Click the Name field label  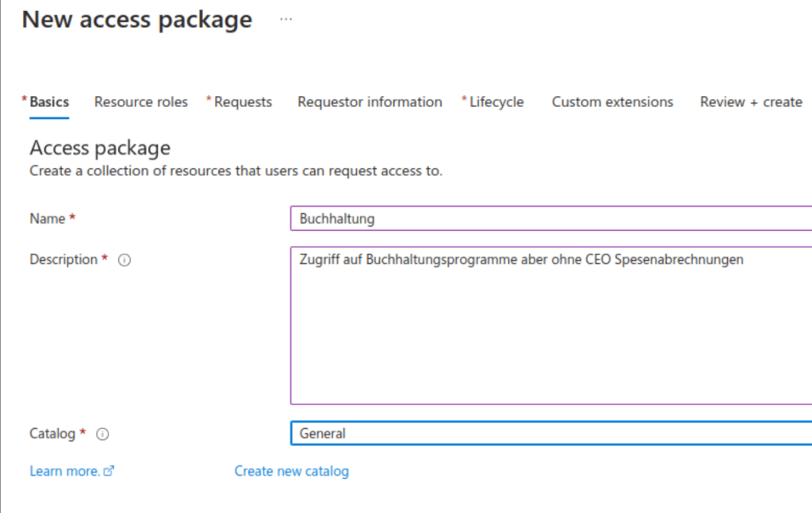point(48,219)
